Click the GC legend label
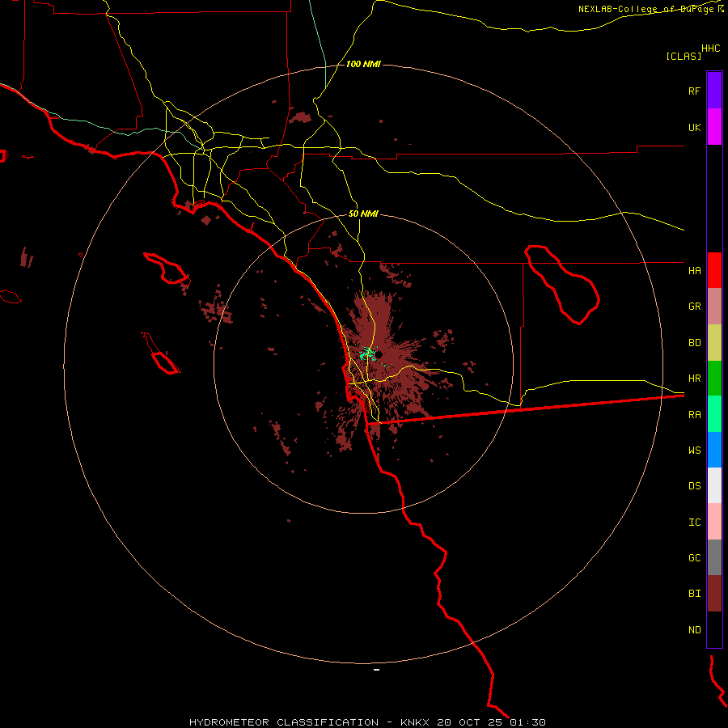This screenshot has width=728, height=728. (x=694, y=557)
